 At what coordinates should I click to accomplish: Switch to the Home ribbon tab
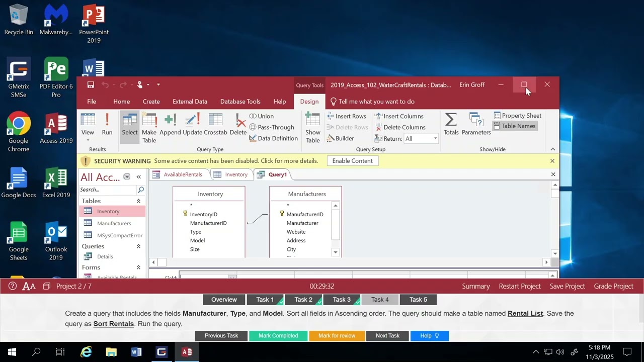[121, 102]
